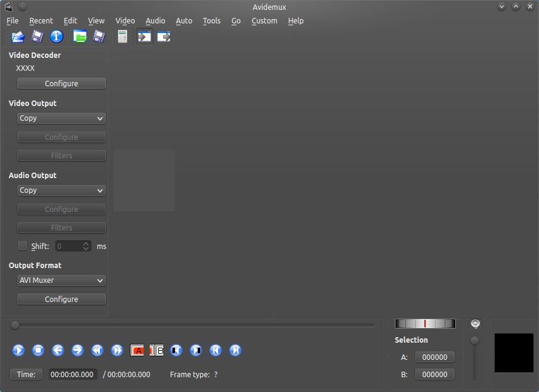Expand the Output Format AVI Muxer dropdown
The width and height of the screenshot is (539, 392).
(x=61, y=280)
